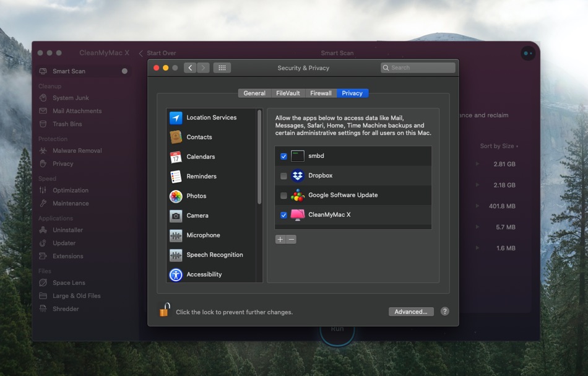Switch to the Firewall tab
This screenshot has width=588, height=376.
pos(321,93)
